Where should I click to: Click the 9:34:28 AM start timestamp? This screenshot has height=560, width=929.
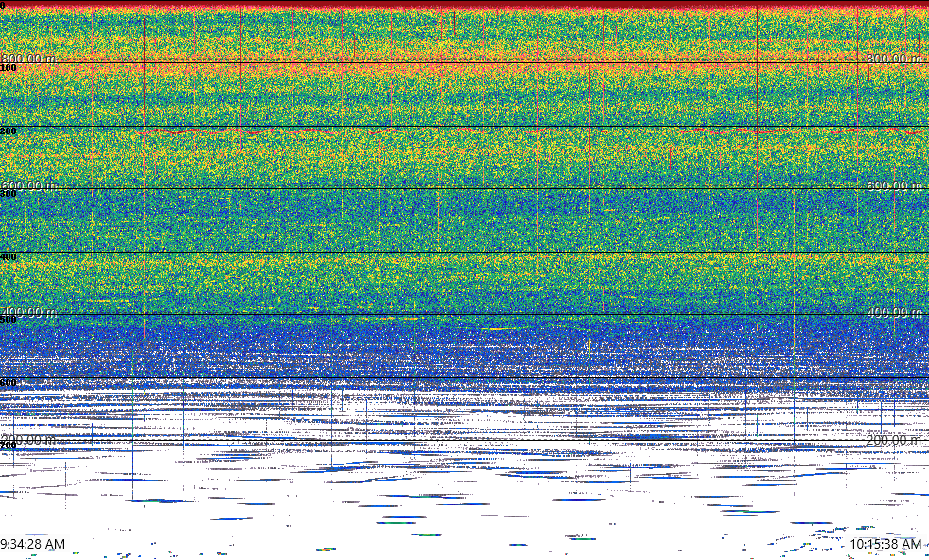click(32, 544)
